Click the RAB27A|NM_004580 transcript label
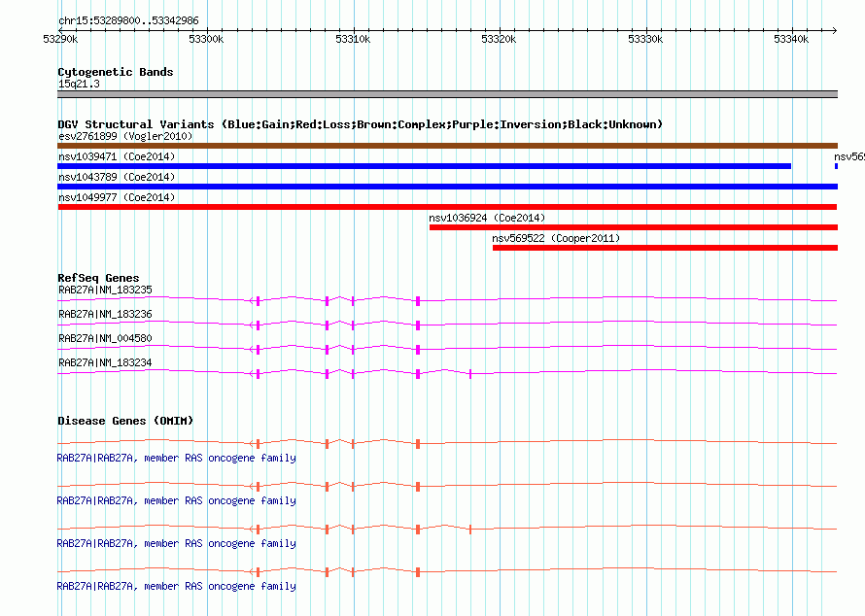Viewport: 865px width, 616px height. (x=105, y=338)
